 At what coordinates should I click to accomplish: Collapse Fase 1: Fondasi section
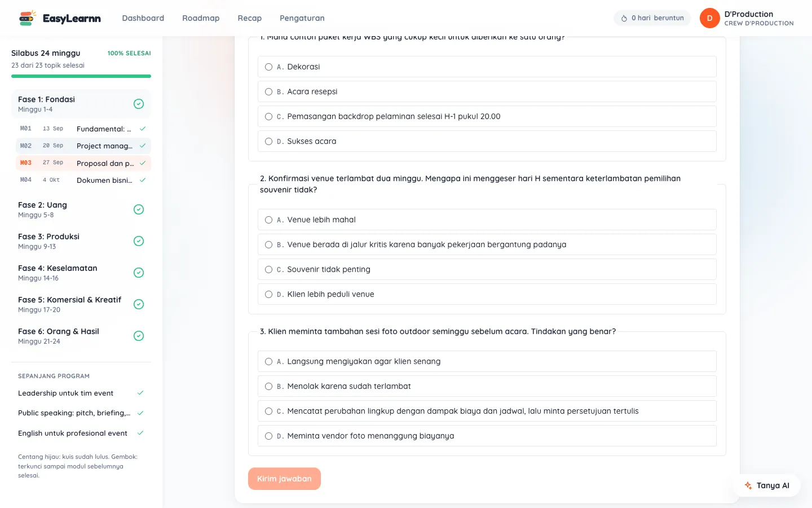pyautogui.click(x=81, y=104)
